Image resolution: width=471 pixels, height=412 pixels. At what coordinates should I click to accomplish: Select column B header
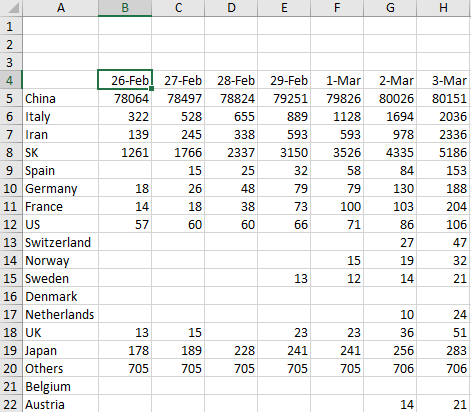(125, 8)
